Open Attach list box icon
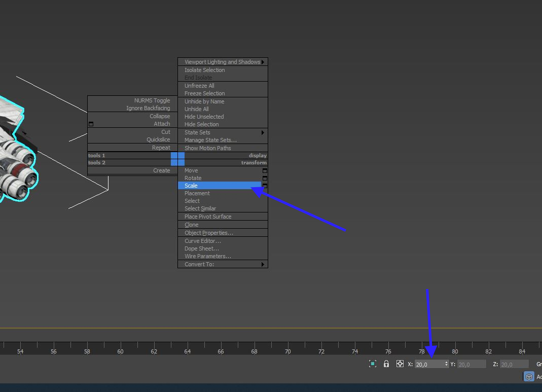Screen dimensions: 542x392 click(91, 124)
